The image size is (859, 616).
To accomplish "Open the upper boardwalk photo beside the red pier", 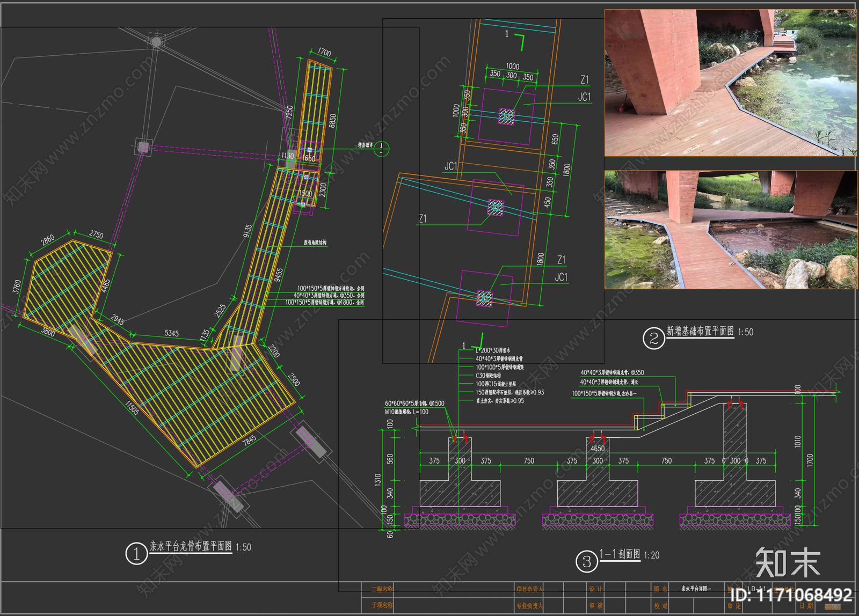I will pyautogui.click(x=731, y=83).
